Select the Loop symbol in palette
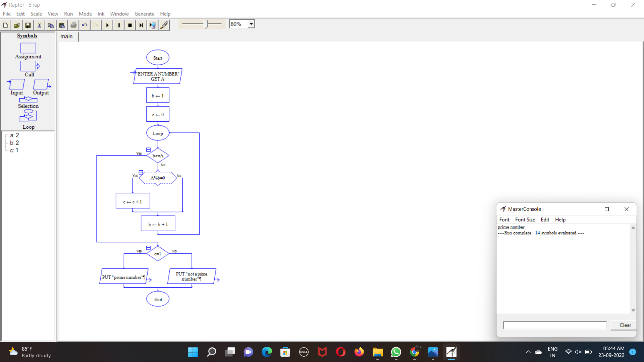The height and width of the screenshot is (362, 644). pyautogui.click(x=28, y=116)
